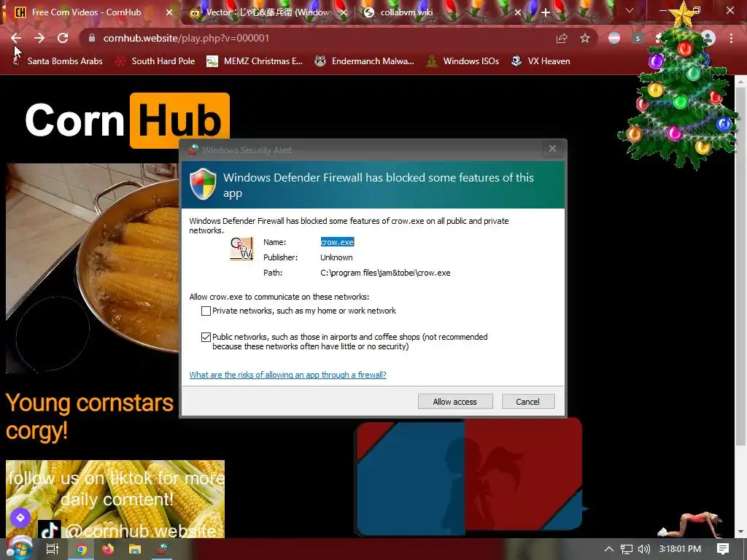This screenshot has height=560, width=747.
Task: Click the 'Young cornstars corgy!' title
Action: 90,416
